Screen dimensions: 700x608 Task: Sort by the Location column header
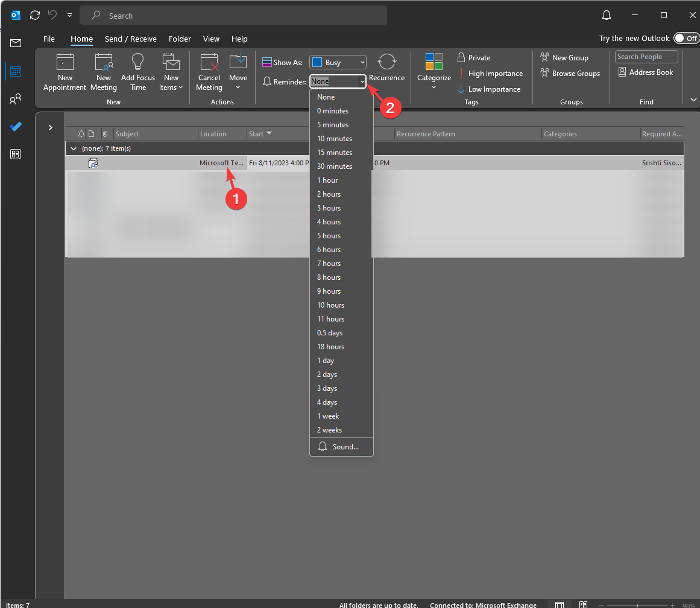click(x=222, y=133)
